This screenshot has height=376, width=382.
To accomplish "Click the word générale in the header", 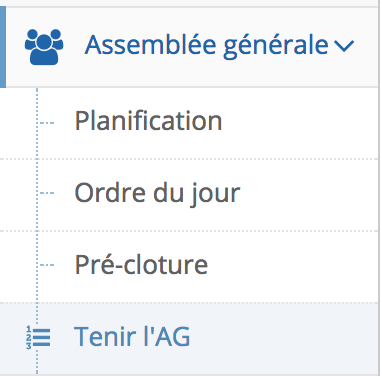I will click(x=276, y=46).
